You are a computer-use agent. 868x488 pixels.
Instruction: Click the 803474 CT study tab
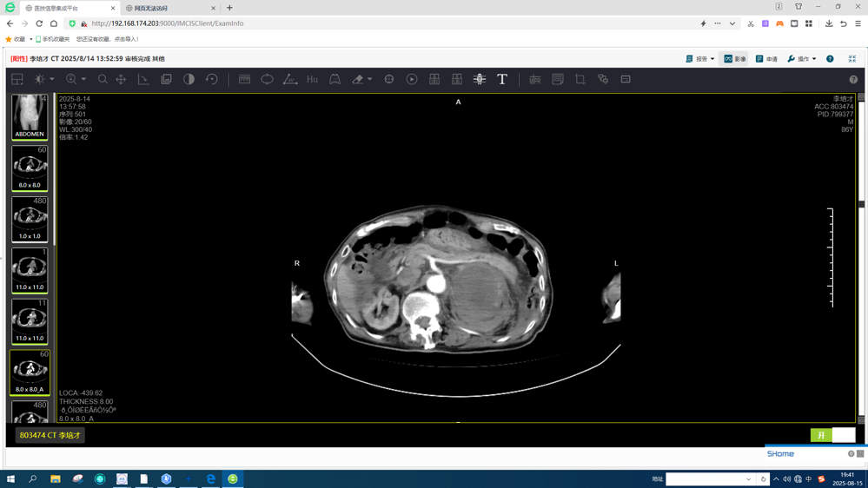[x=50, y=435]
